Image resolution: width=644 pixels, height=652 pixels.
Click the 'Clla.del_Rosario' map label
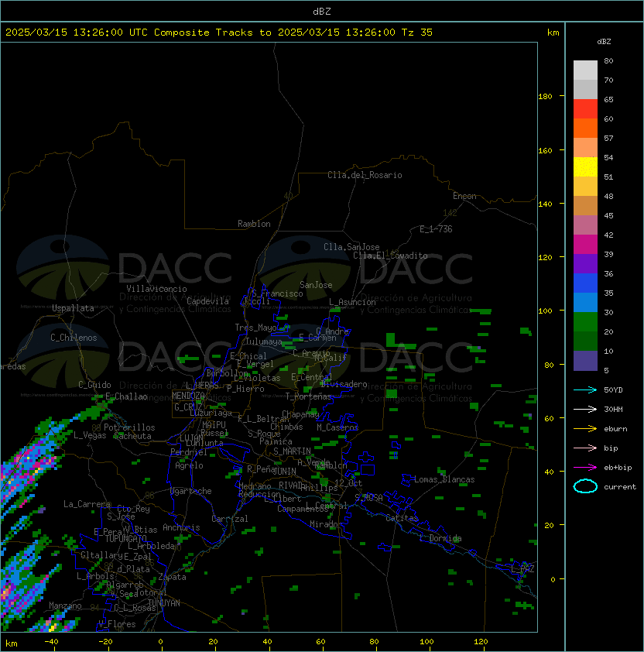click(365, 176)
